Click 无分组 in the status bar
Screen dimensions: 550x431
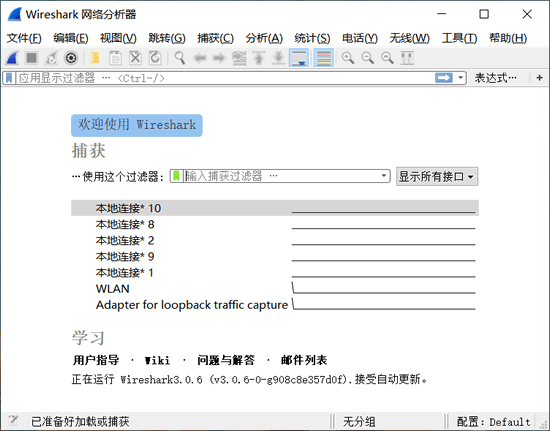pyautogui.click(x=359, y=421)
